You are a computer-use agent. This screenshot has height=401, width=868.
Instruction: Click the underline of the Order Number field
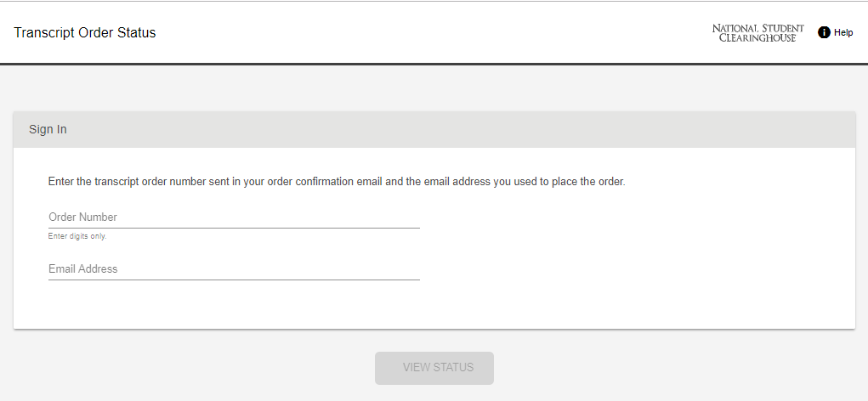tap(234, 228)
